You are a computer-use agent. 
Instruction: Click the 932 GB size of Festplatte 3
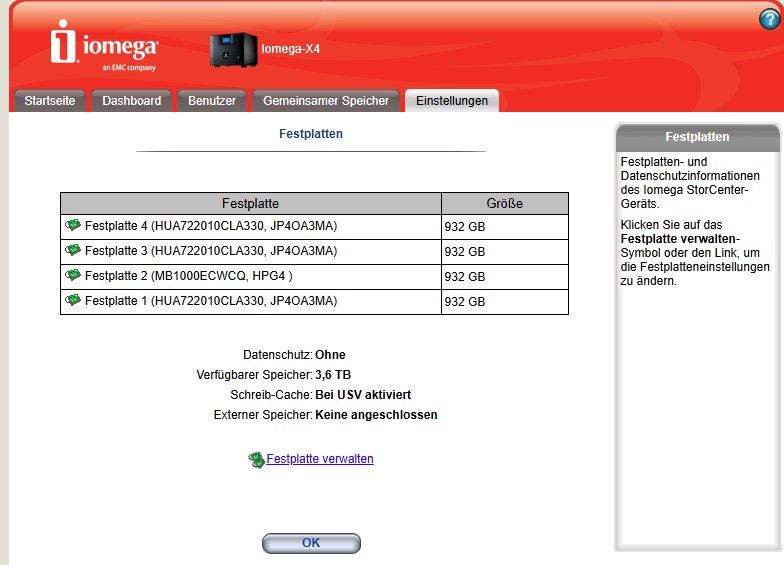coord(465,252)
